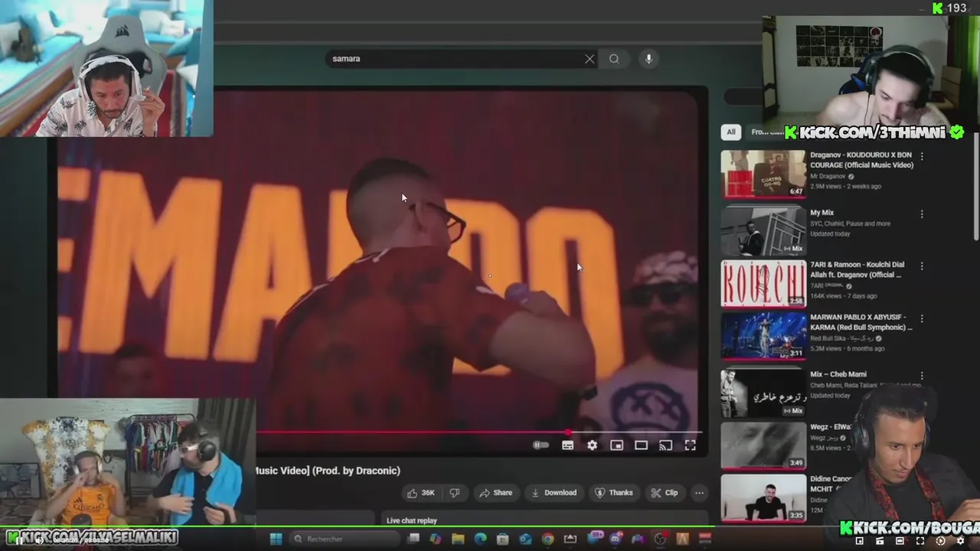
Task: Switch to theater mode
Action: [x=641, y=445]
